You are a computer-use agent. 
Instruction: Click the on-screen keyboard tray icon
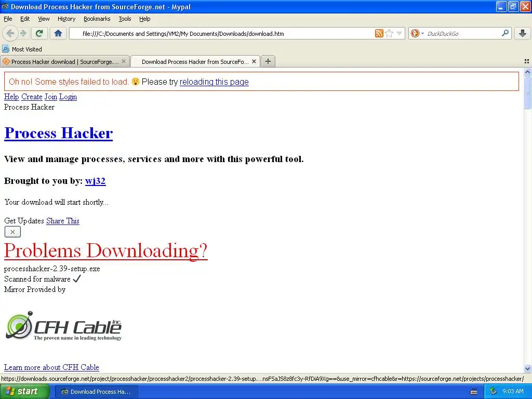(x=474, y=392)
